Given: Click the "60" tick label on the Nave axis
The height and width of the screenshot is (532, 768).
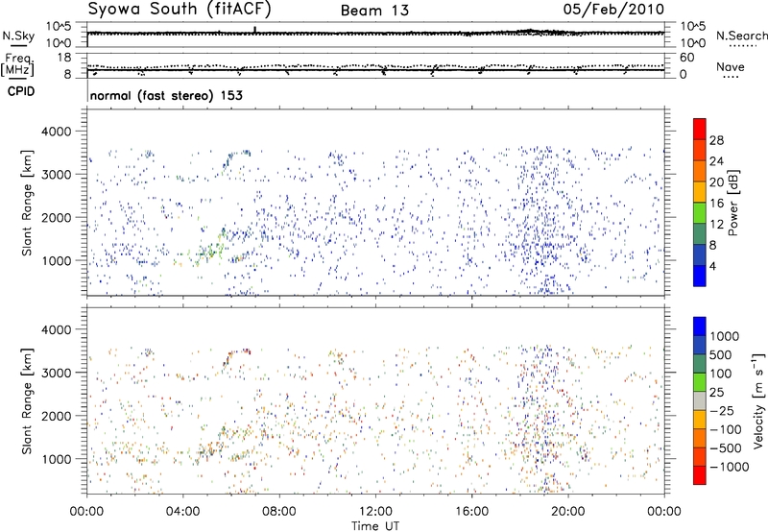Looking at the screenshot, I should (x=686, y=58).
